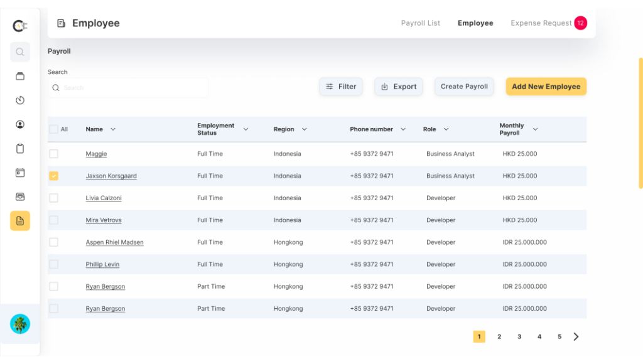
Task: Select the highlighted document icon in sidebar
Action: point(19,220)
